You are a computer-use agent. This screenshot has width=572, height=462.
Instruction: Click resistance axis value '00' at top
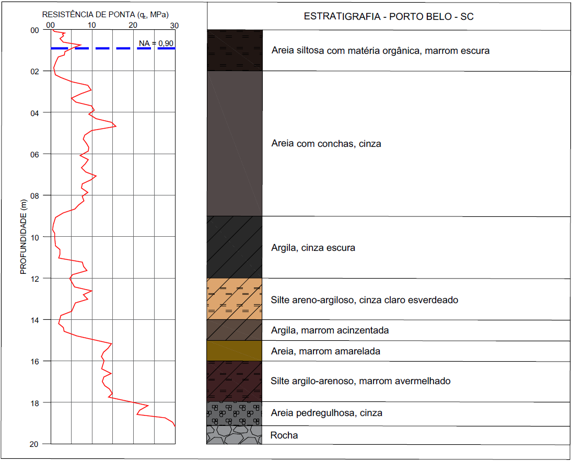(50, 25)
